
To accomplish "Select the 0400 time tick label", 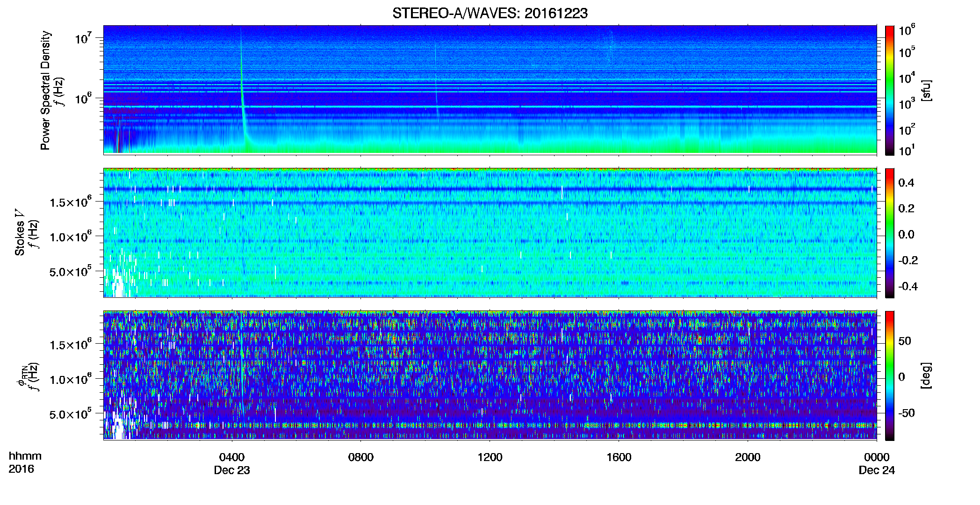I will point(232,457).
